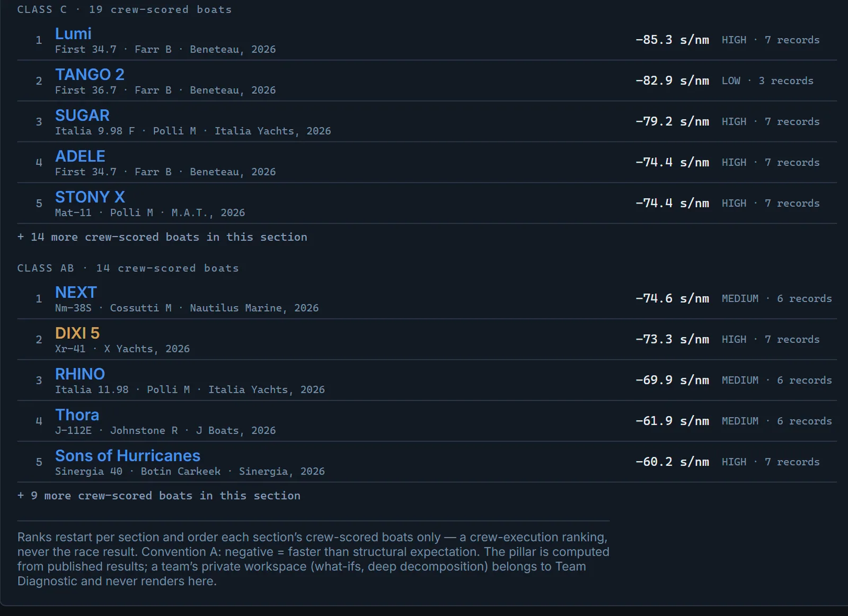Open the SUGAR boat link
This screenshot has height=616, width=848.
[82, 115]
